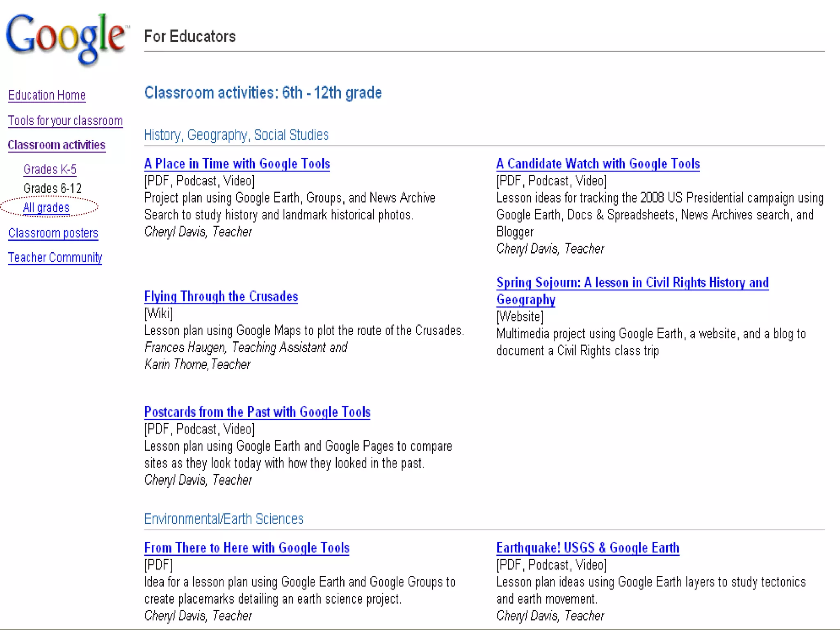
Task: Open Earthquake! USGS & Google Earth link
Action: click(588, 548)
